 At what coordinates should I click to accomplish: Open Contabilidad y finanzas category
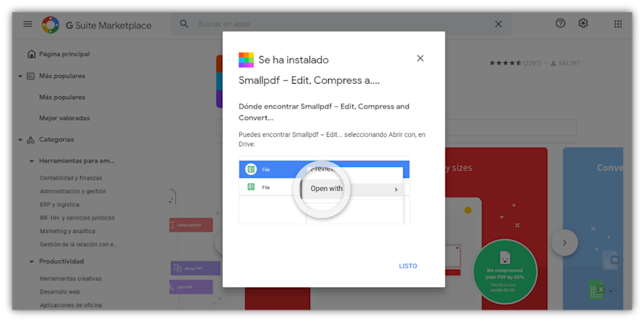71,178
